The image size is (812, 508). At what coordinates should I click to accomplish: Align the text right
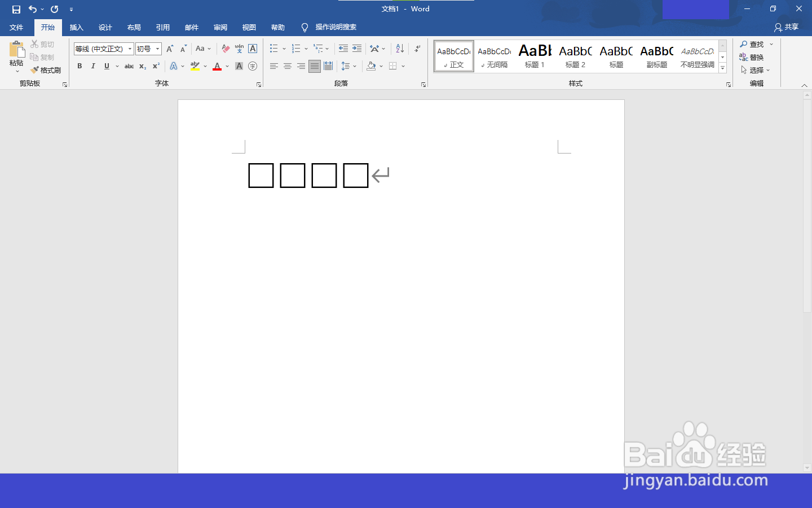click(301, 66)
